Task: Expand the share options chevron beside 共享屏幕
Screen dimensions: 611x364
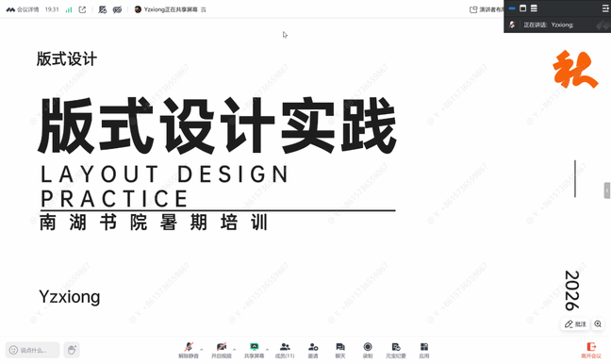Action: tap(267, 349)
